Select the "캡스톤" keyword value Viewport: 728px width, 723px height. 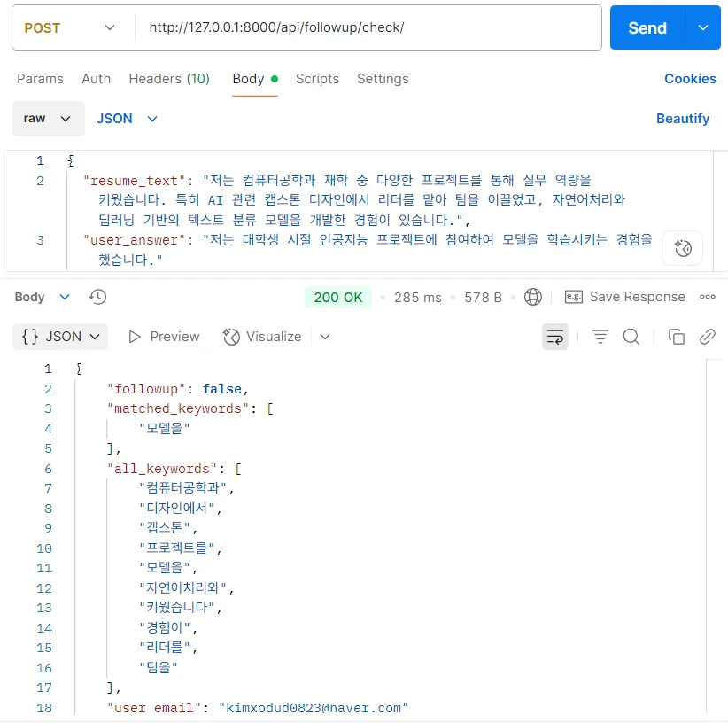[165, 527]
